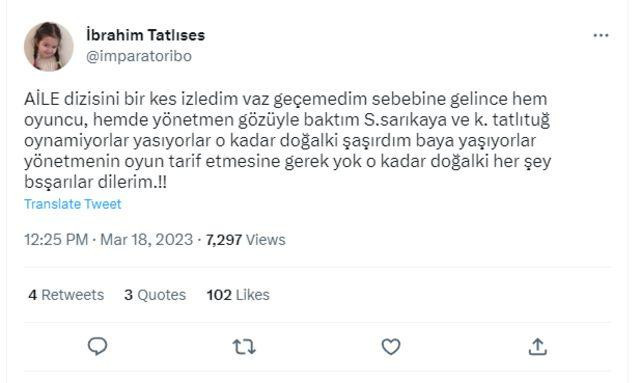Like the tweet with heart icon

pyautogui.click(x=391, y=347)
